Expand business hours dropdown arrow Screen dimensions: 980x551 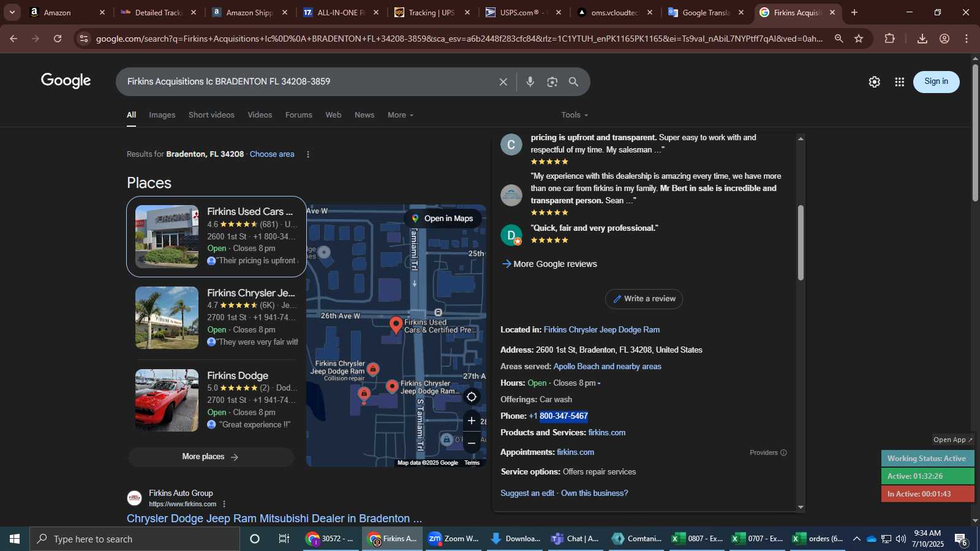[599, 383]
